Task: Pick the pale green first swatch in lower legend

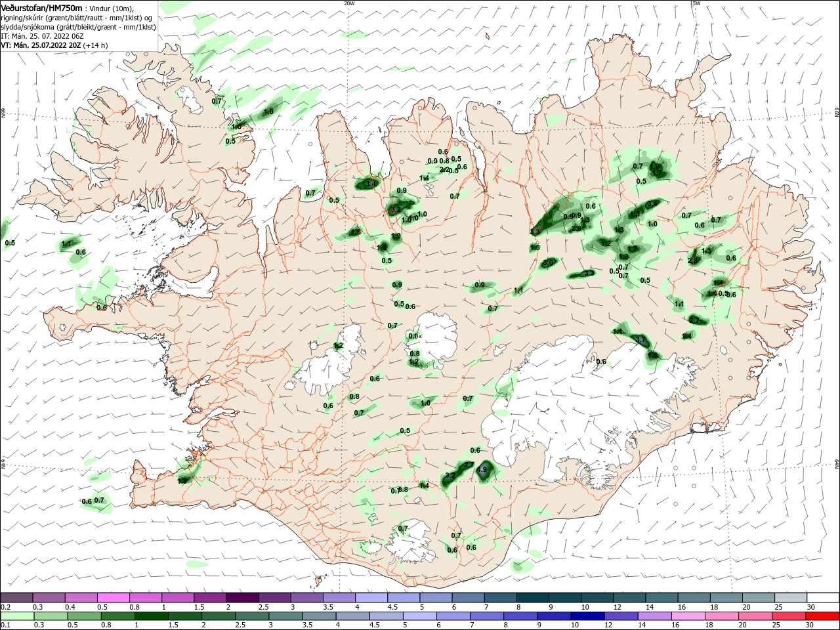Action: 16,616
